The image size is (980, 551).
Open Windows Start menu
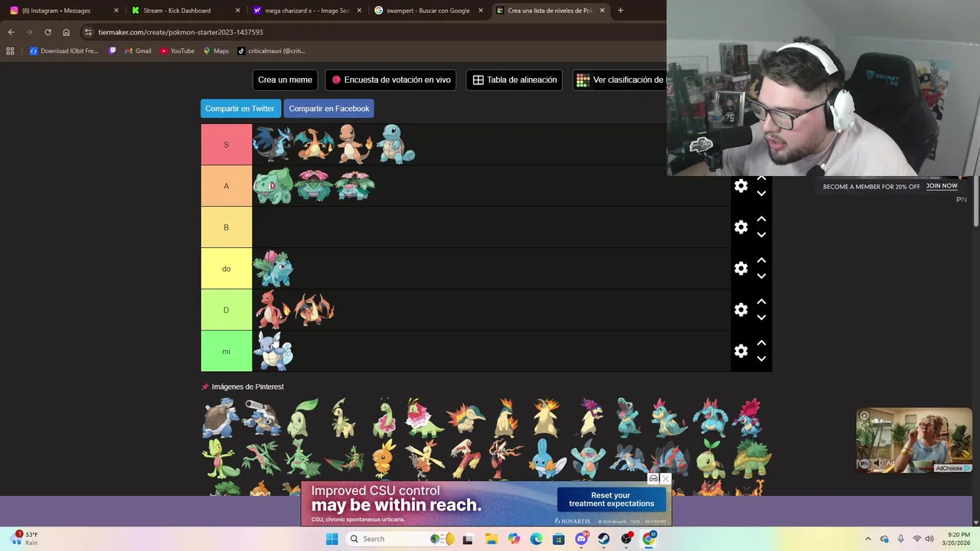332,539
